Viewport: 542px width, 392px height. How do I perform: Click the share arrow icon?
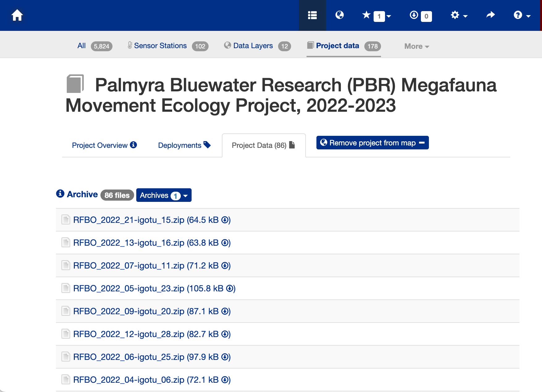tap(490, 15)
